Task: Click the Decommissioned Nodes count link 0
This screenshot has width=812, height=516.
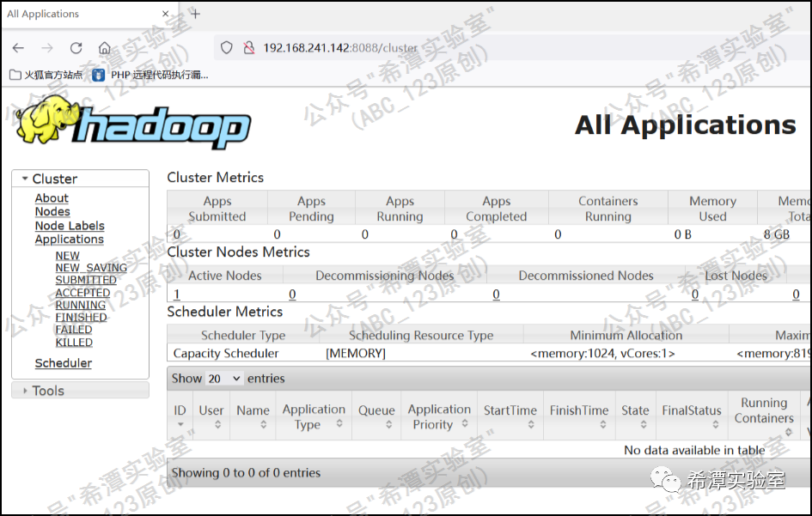Action: pyautogui.click(x=496, y=294)
